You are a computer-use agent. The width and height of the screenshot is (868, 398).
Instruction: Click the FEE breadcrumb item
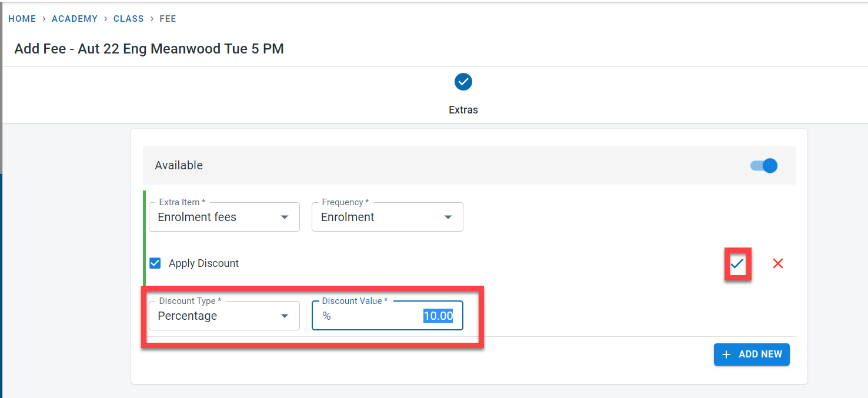pyautogui.click(x=168, y=19)
